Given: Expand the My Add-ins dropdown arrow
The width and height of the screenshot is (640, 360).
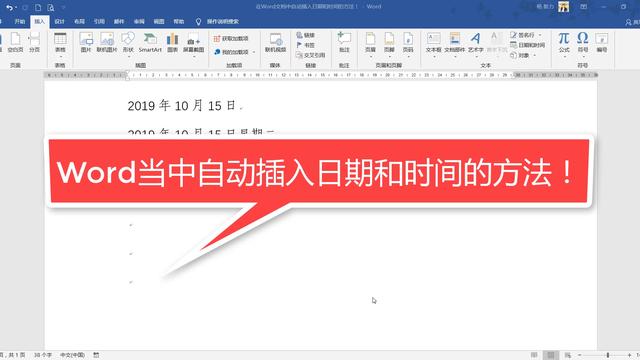Looking at the screenshot, I should [x=254, y=52].
